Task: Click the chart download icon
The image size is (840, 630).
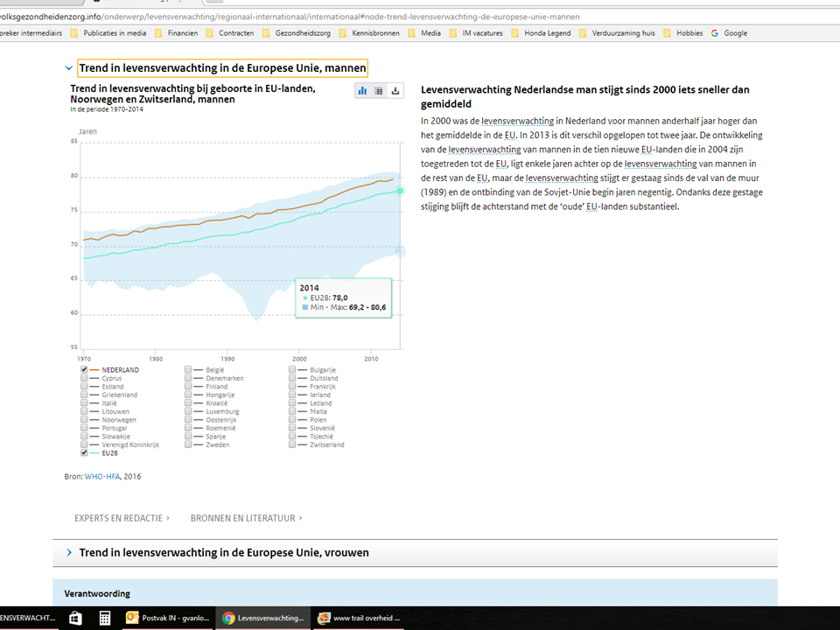Action: (x=395, y=91)
